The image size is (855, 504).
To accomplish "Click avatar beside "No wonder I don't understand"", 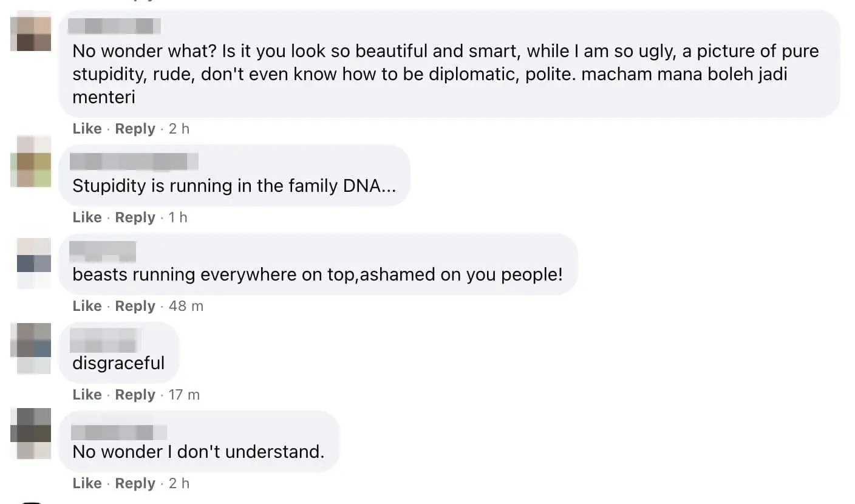I will click(x=30, y=434).
